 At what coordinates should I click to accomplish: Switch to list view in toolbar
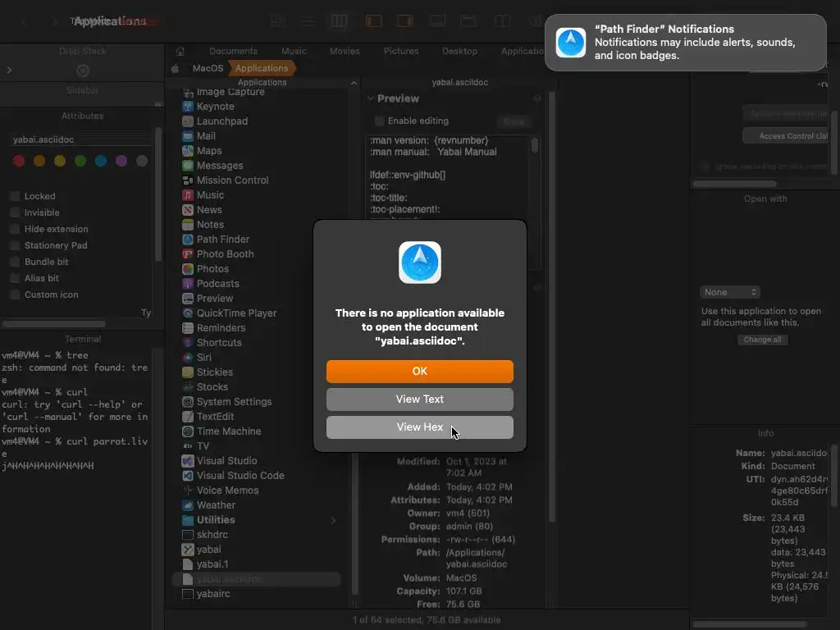[308, 21]
